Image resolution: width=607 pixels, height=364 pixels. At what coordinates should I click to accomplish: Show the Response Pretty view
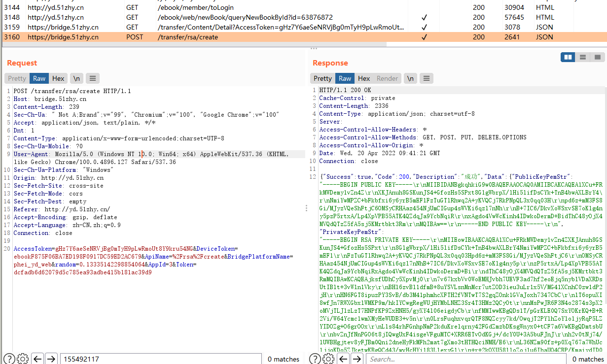click(322, 78)
